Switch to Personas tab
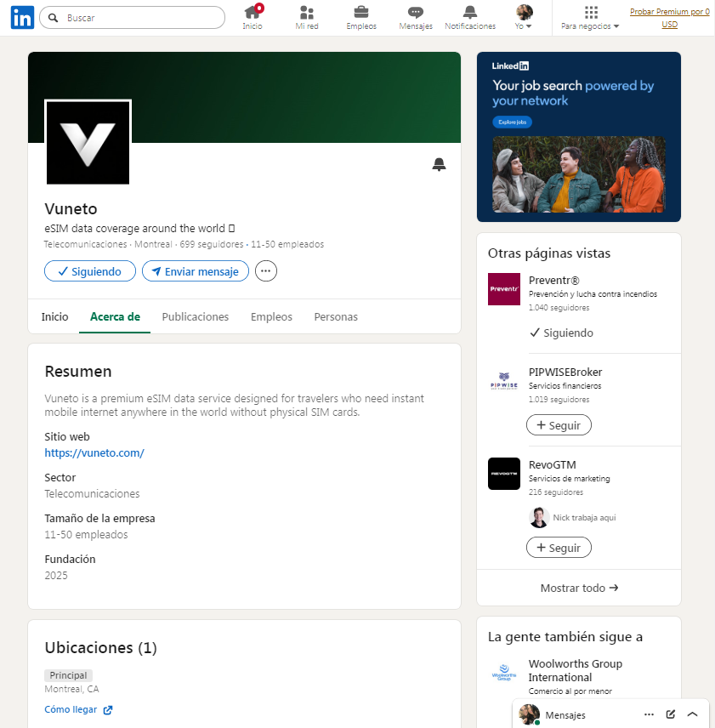Image resolution: width=715 pixels, height=728 pixels. click(x=336, y=316)
